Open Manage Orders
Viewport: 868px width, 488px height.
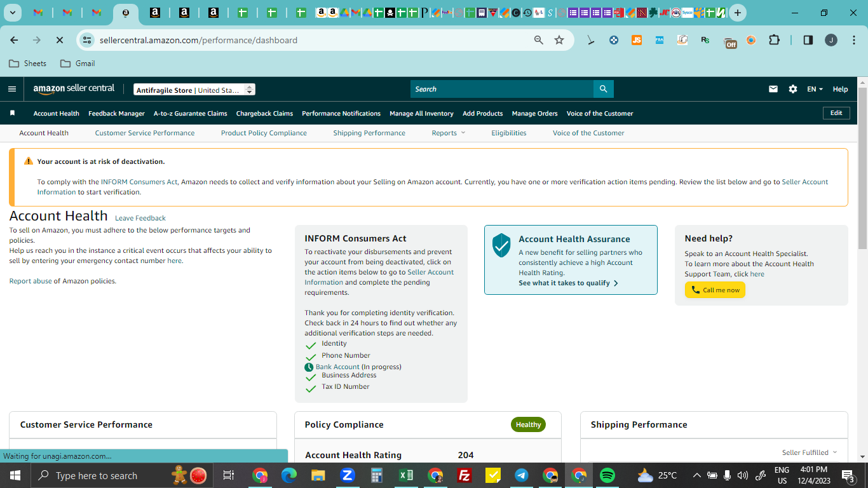(x=534, y=113)
